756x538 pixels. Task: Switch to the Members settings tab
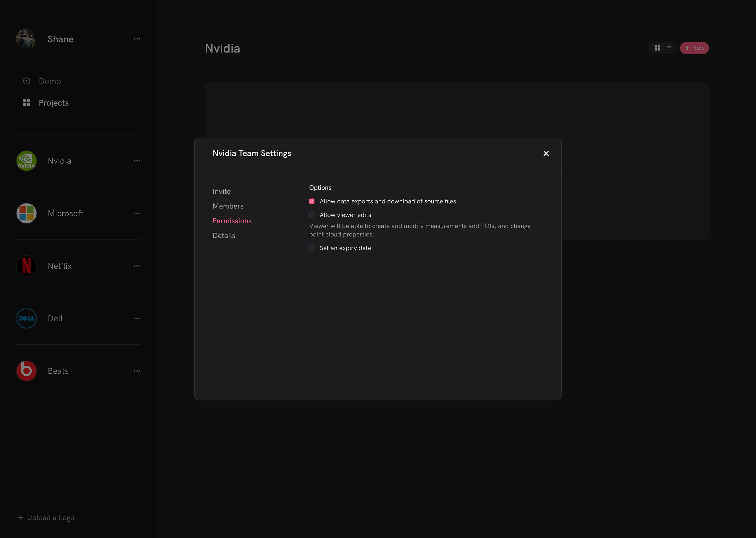tap(228, 206)
